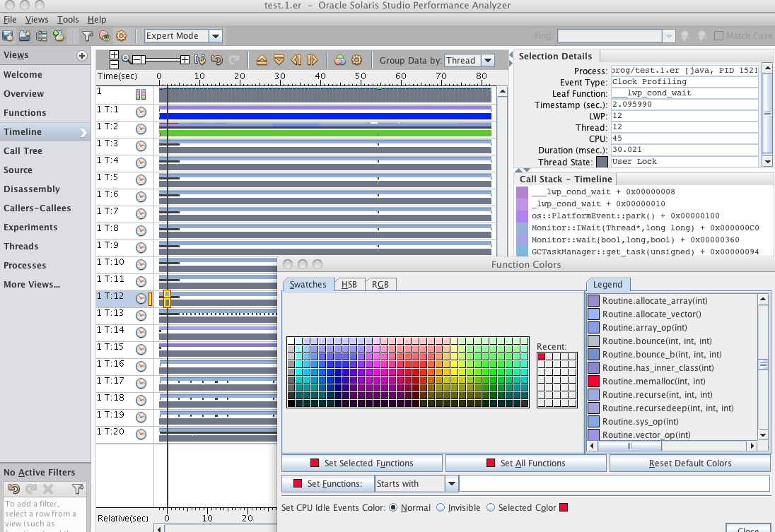Viewport: 775px width, 532px height.
Task: Open the Functions view in sidebar
Action: (x=25, y=112)
